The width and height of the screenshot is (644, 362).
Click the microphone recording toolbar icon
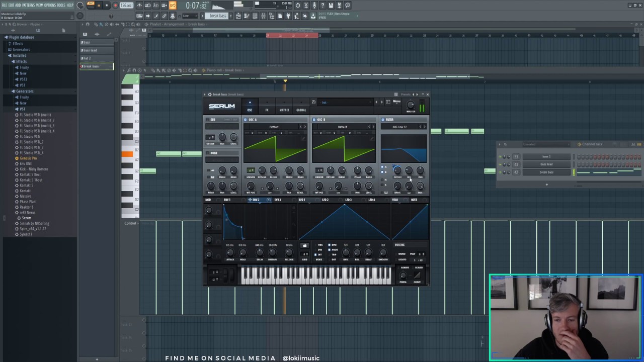click(314, 5)
